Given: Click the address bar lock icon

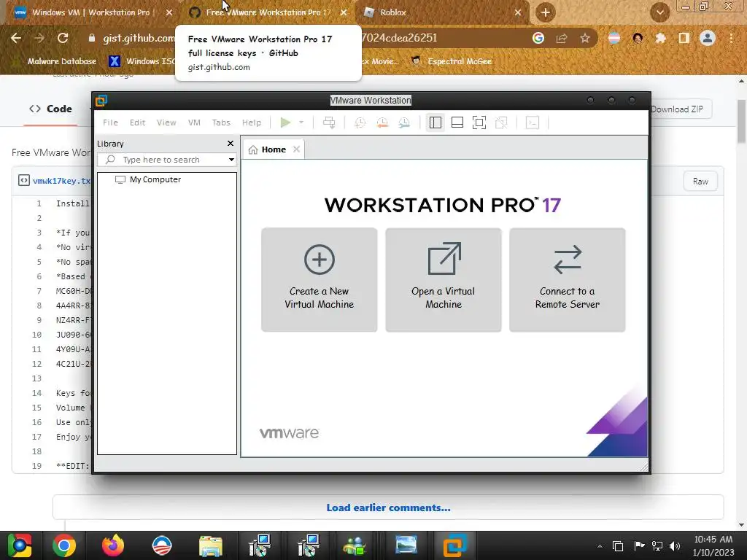Looking at the screenshot, I should click(x=91, y=38).
